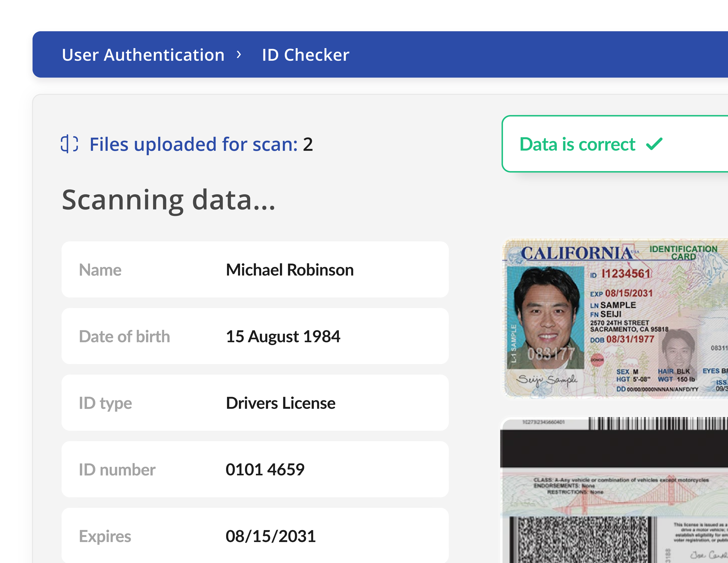
Task: Click the breadcrumb chevron separator arrow
Action: tap(239, 54)
